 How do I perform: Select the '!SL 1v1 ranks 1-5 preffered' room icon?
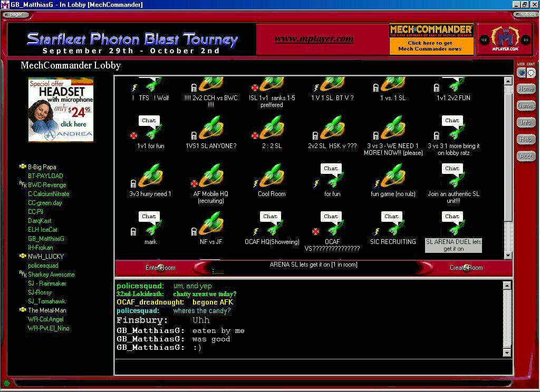[x=272, y=84]
